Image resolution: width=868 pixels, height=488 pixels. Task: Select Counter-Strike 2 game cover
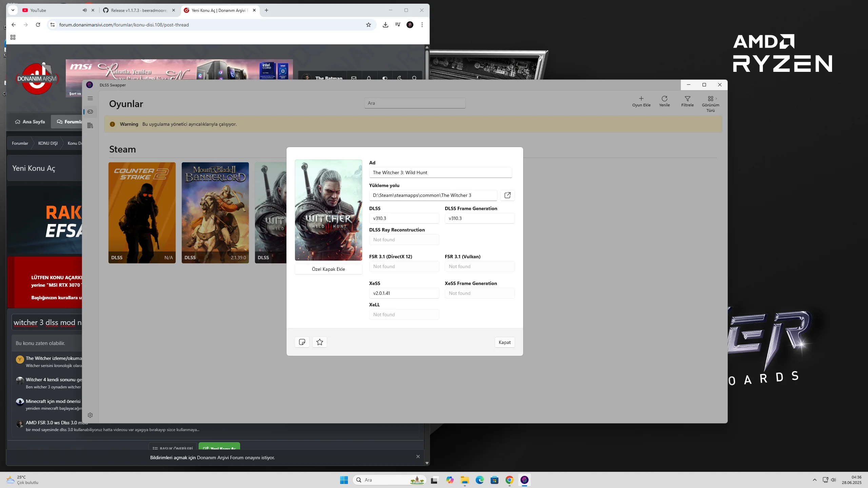click(x=142, y=212)
